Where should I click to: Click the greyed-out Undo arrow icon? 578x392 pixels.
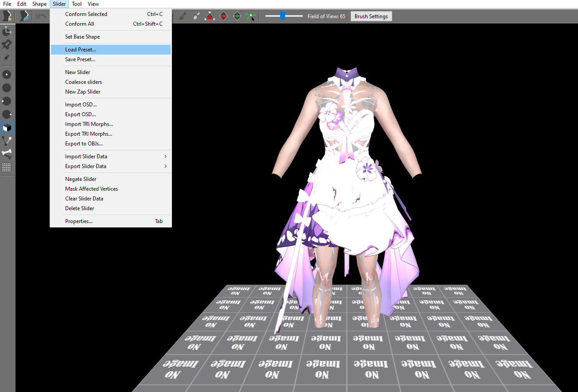click(41, 16)
